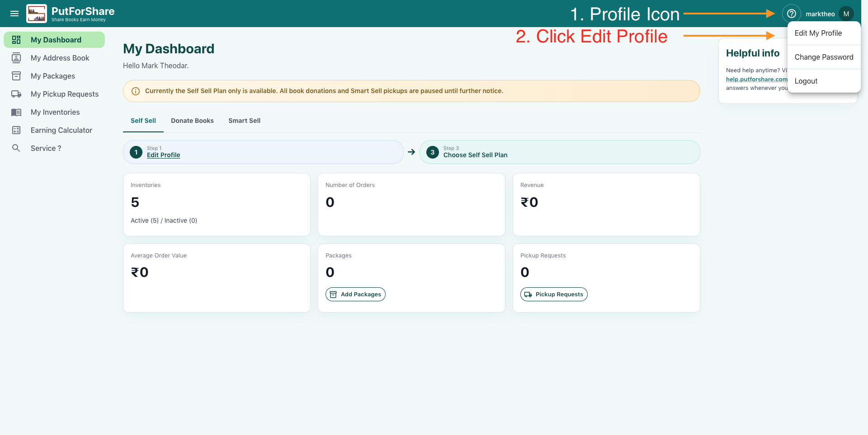Click the My Dashboard heading
868x435 pixels.
[169, 49]
